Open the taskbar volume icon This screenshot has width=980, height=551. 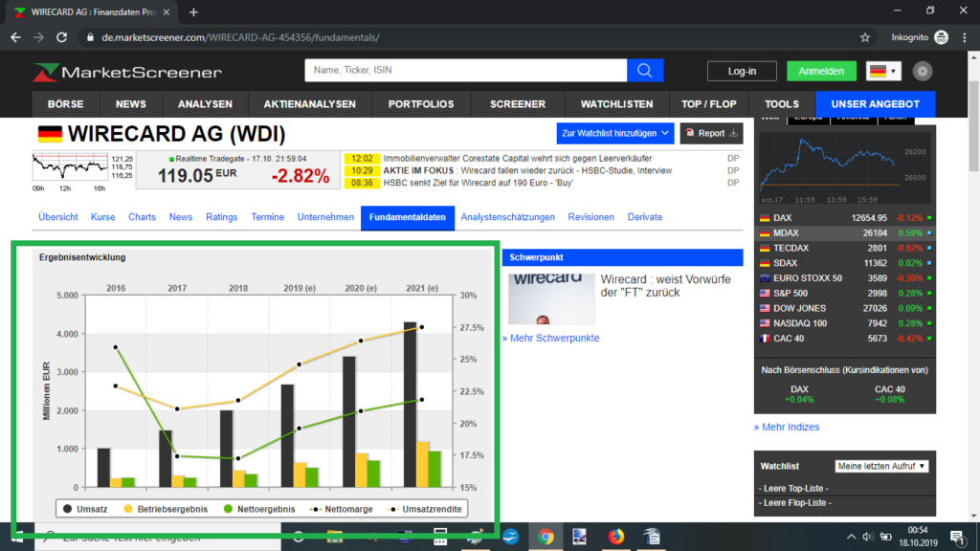(867, 537)
